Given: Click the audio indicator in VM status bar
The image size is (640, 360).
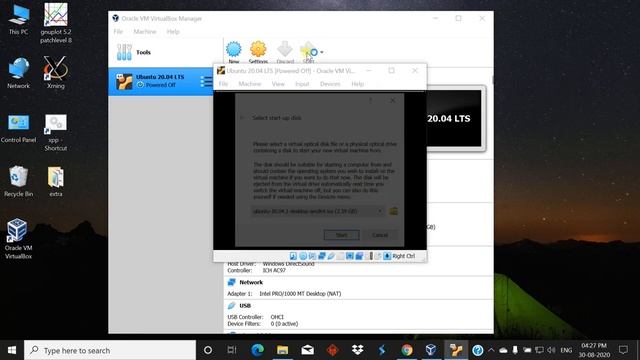Looking at the screenshot, I should tap(312, 256).
